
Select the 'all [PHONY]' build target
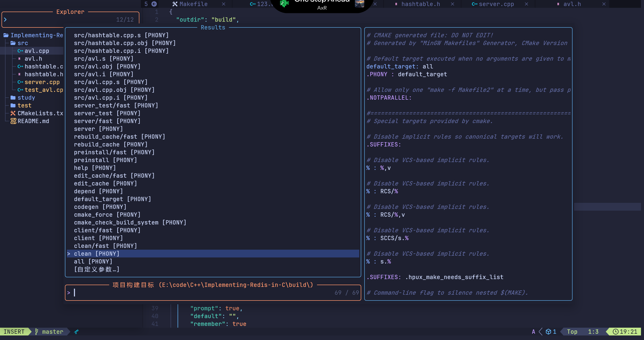coord(93,261)
